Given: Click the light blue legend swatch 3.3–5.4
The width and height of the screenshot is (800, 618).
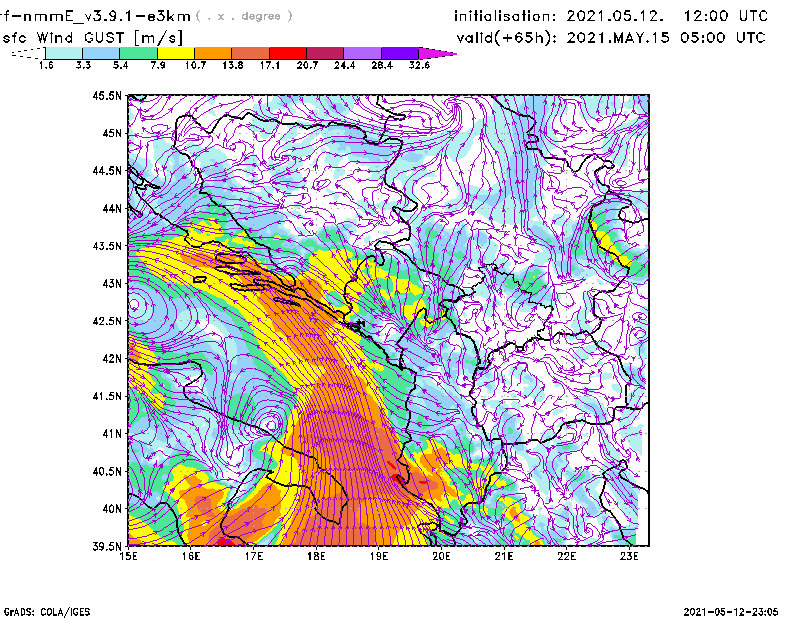Looking at the screenshot, I should point(101,53).
